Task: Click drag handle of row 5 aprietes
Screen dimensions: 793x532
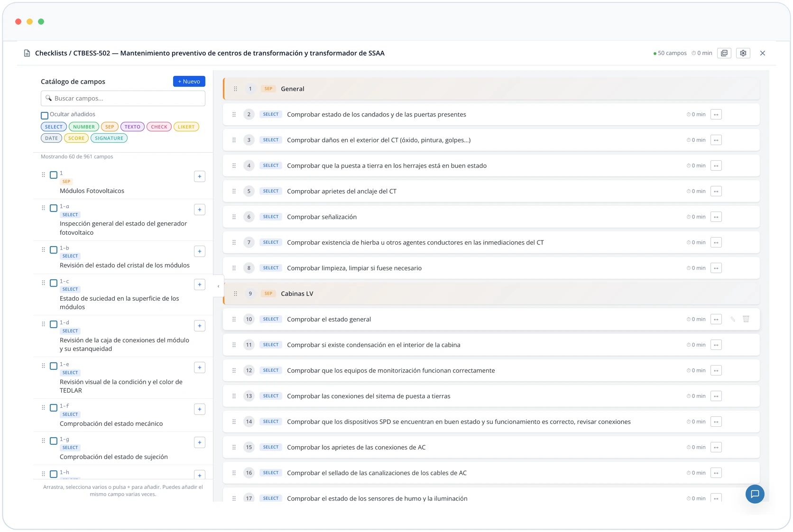Action: click(x=234, y=191)
